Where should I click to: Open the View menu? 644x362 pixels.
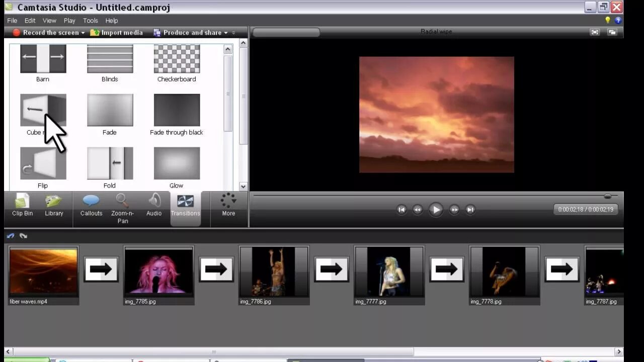pyautogui.click(x=49, y=21)
